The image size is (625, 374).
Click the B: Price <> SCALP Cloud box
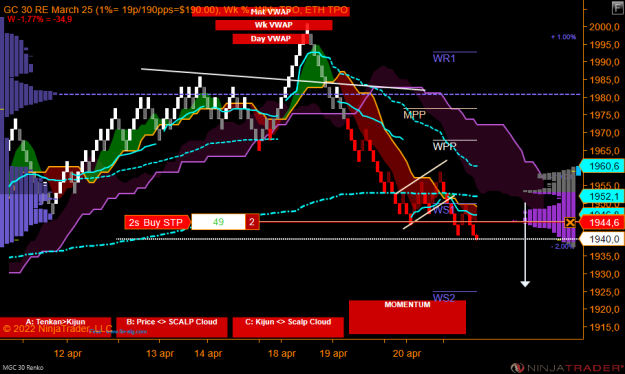tap(172, 327)
